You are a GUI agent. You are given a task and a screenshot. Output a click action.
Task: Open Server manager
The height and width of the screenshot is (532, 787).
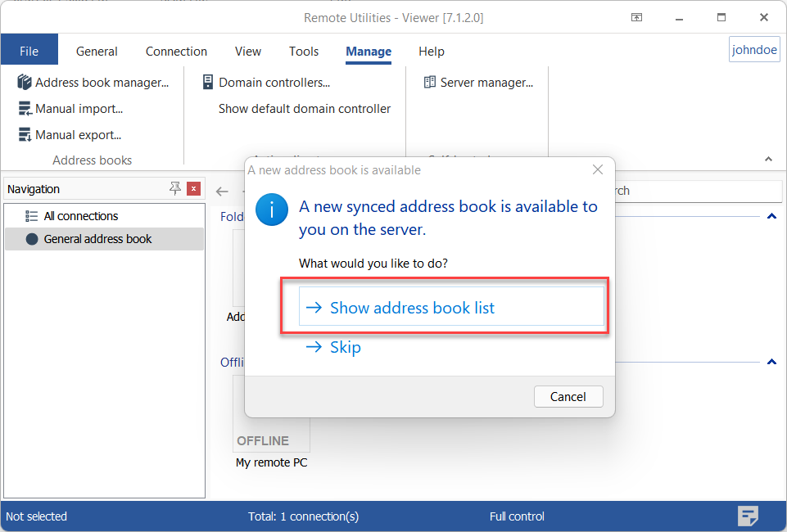pyautogui.click(x=478, y=83)
